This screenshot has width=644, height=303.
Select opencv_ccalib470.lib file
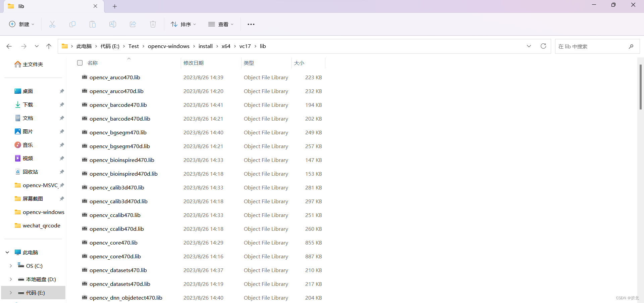click(115, 215)
